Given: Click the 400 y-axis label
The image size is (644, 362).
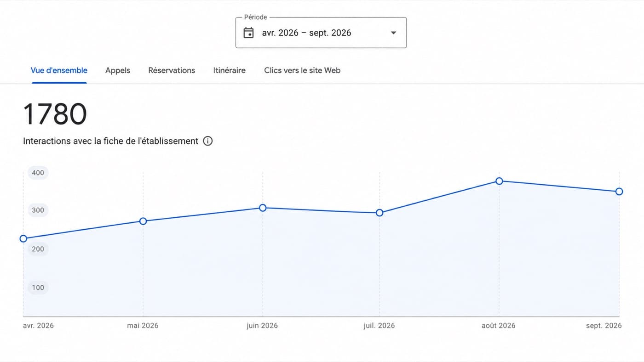Looking at the screenshot, I should [38, 173].
